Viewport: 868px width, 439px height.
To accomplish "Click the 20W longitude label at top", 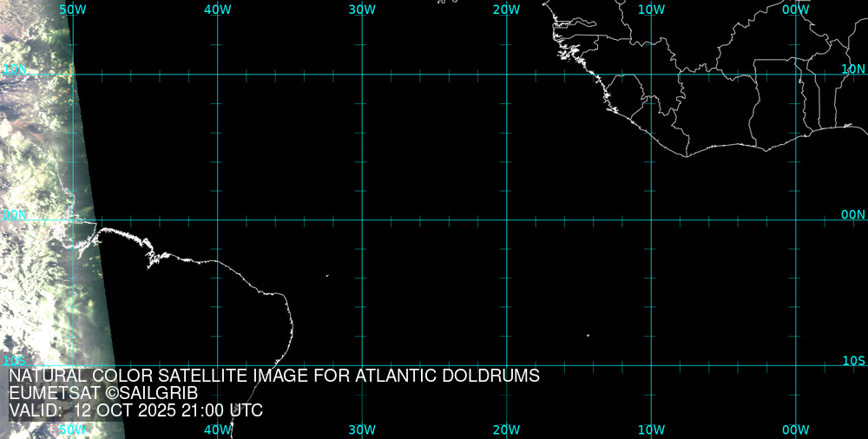I will pyautogui.click(x=506, y=10).
